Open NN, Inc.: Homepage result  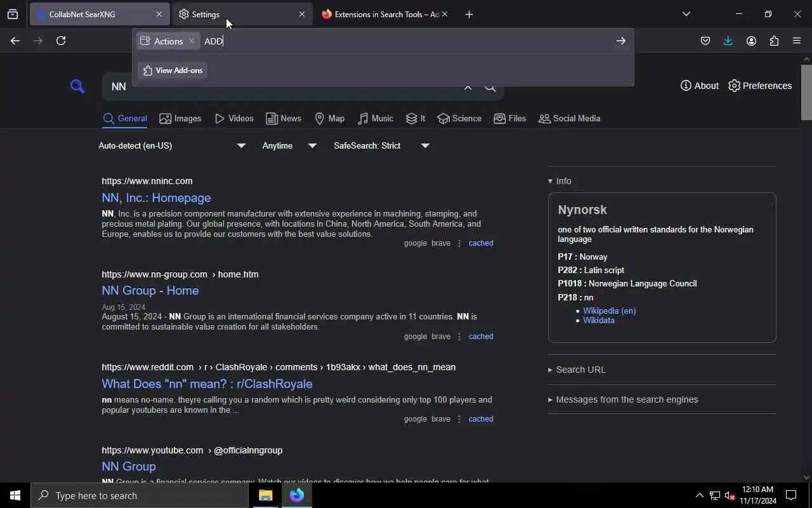(156, 197)
